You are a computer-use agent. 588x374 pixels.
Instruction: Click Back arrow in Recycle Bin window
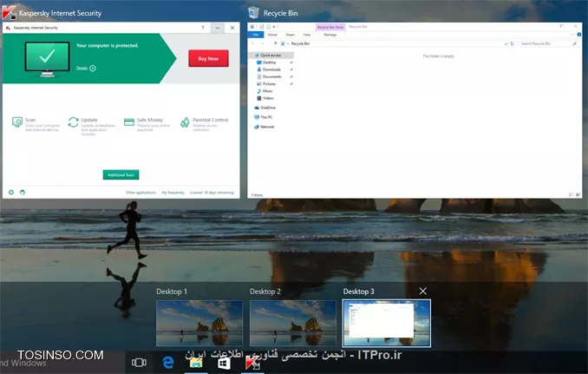click(253, 43)
